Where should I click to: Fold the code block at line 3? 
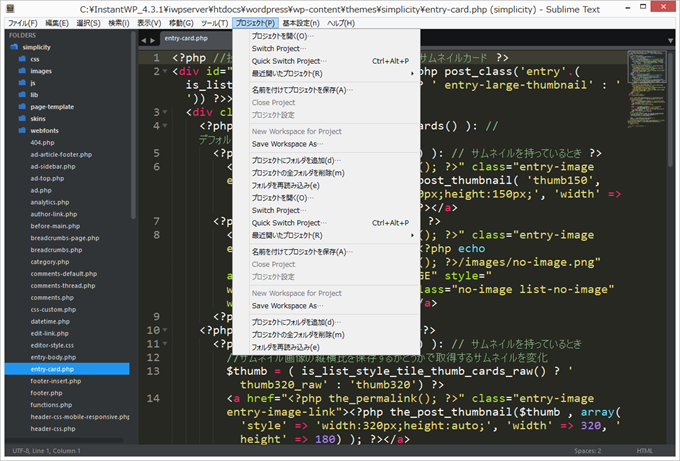pos(165,112)
